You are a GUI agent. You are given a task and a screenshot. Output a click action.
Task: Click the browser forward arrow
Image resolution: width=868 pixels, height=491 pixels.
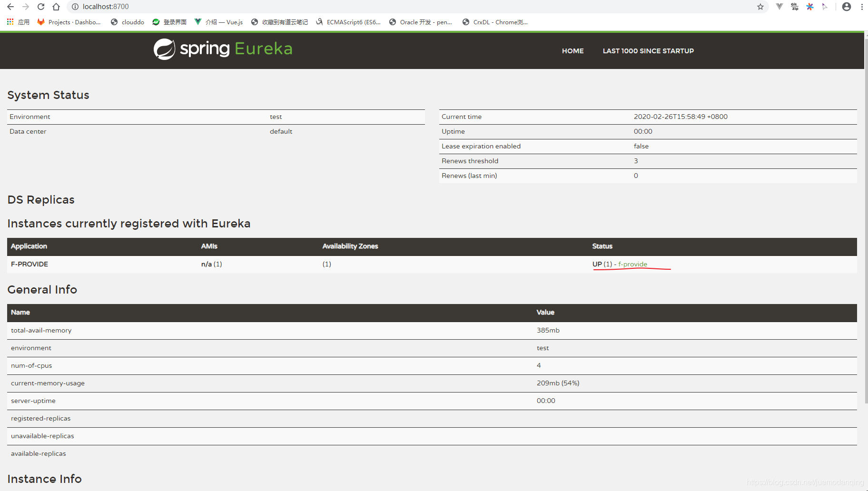tap(26, 7)
